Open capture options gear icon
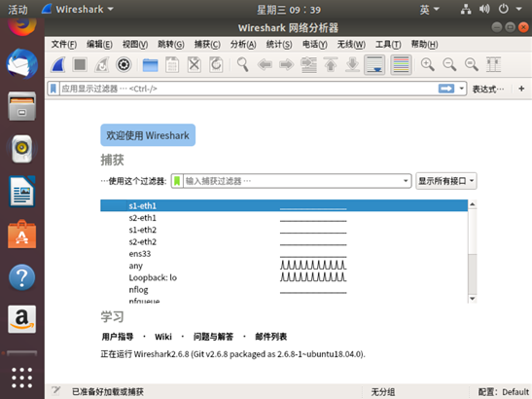The height and width of the screenshot is (399, 532). [x=124, y=64]
